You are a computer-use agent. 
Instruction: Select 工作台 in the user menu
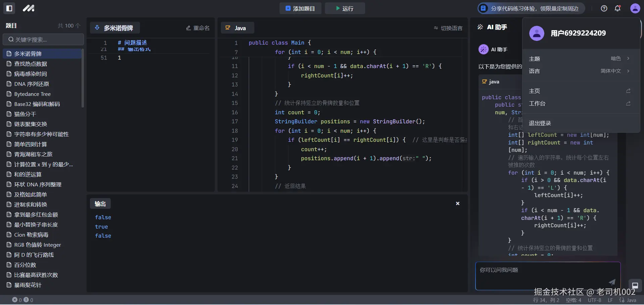[x=581, y=104]
